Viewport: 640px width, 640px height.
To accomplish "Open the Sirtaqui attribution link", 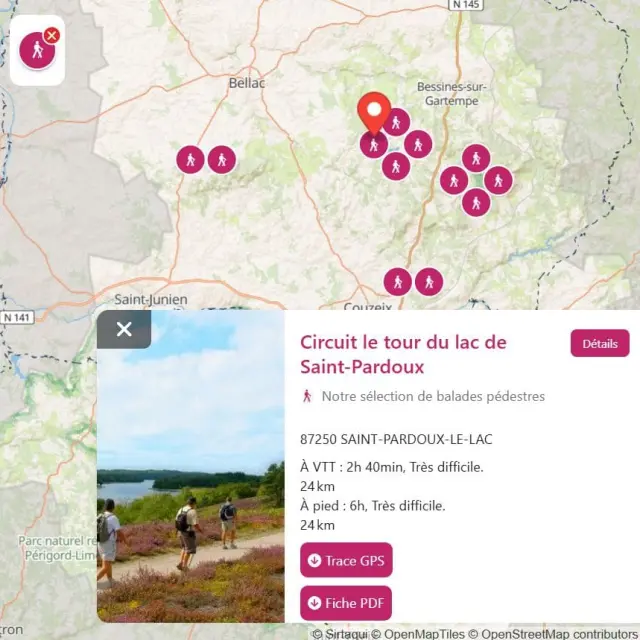I will [341, 633].
